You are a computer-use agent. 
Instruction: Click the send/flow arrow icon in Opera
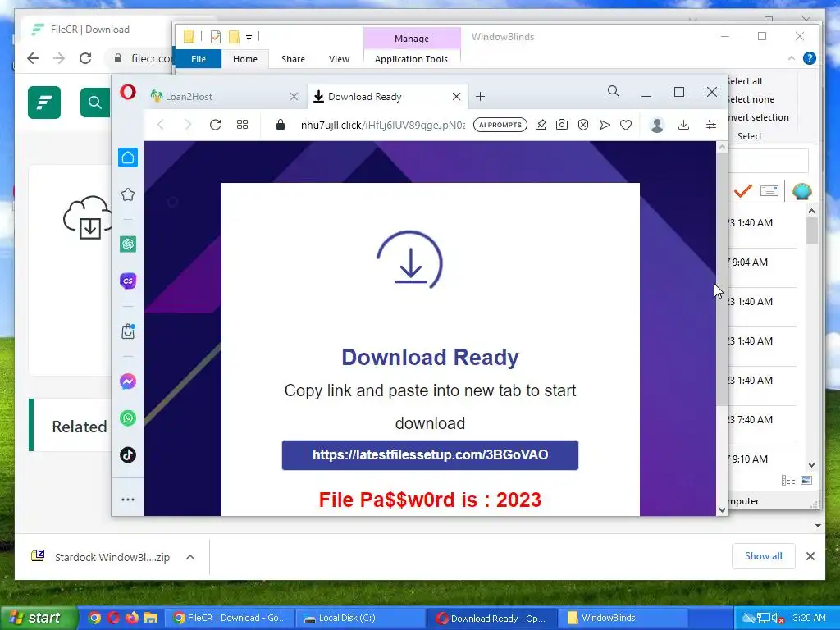click(605, 125)
